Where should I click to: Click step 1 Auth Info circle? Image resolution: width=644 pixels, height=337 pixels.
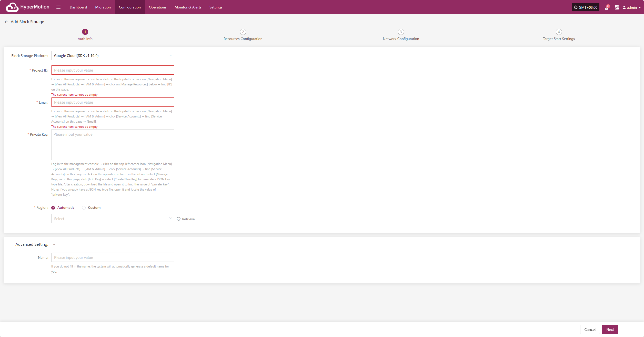(85, 32)
